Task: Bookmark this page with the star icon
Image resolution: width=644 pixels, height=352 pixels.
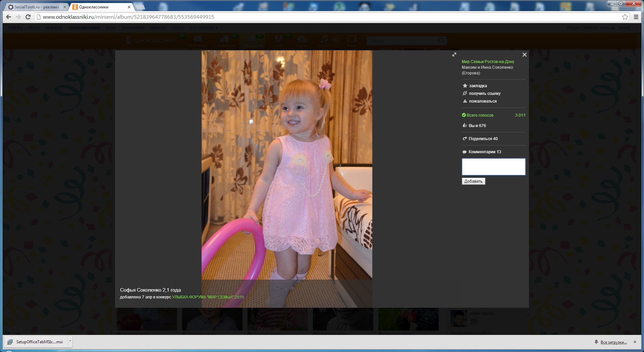Action: (625, 17)
